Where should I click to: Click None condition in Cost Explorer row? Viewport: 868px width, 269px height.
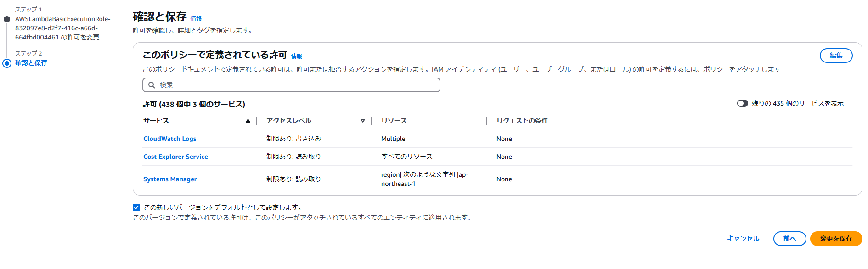tap(504, 157)
